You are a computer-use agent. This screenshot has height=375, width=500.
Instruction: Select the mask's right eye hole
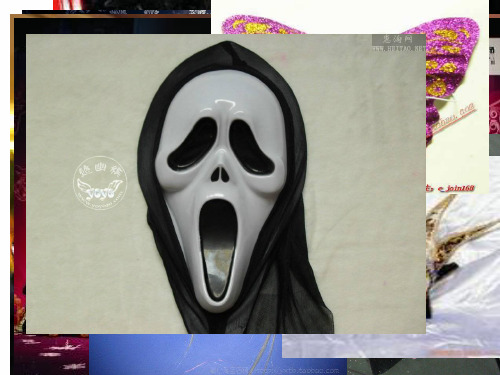point(252,147)
